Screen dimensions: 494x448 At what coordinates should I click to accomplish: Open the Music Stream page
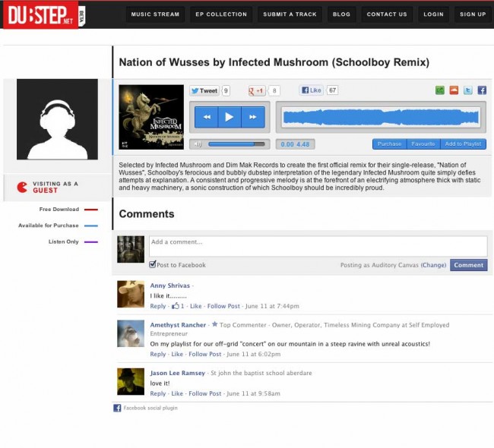click(x=155, y=14)
